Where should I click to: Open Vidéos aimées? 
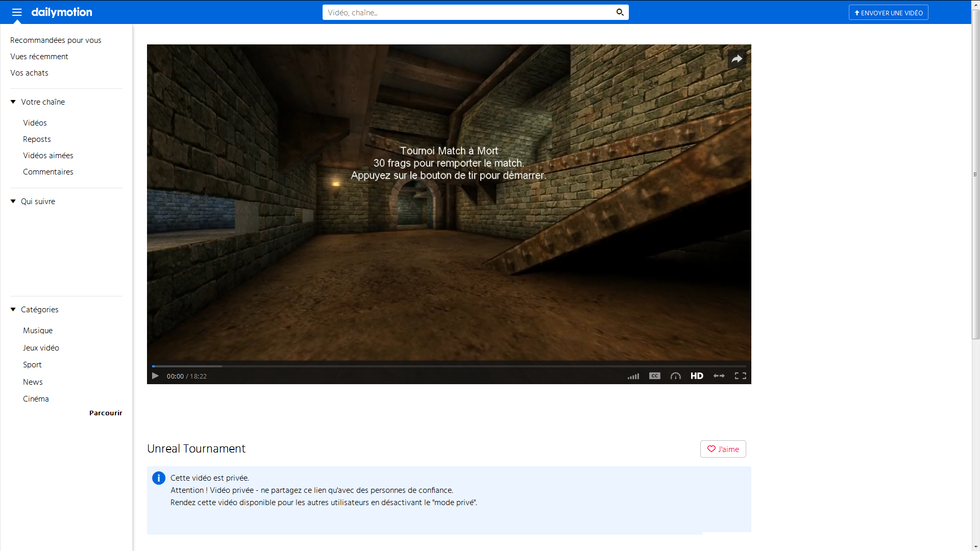coord(48,156)
